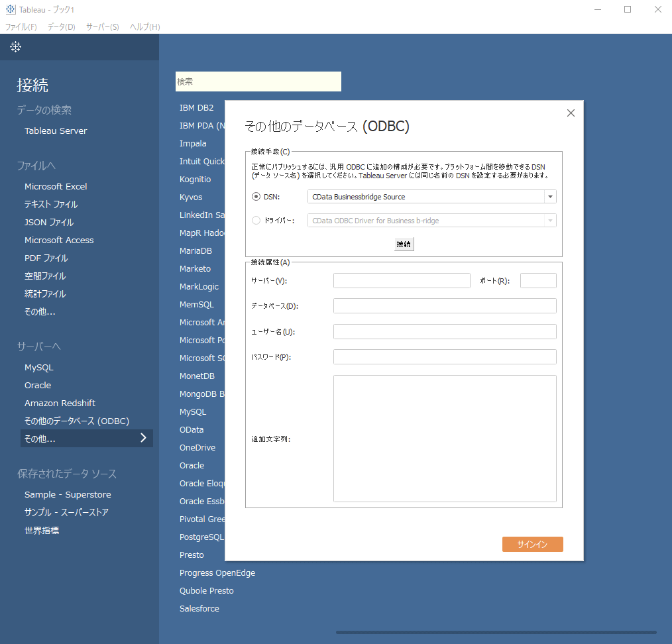The width and height of the screenshot is (672, 644).
Task: Select テキスト ファイル connector
Action: point(51,204)
